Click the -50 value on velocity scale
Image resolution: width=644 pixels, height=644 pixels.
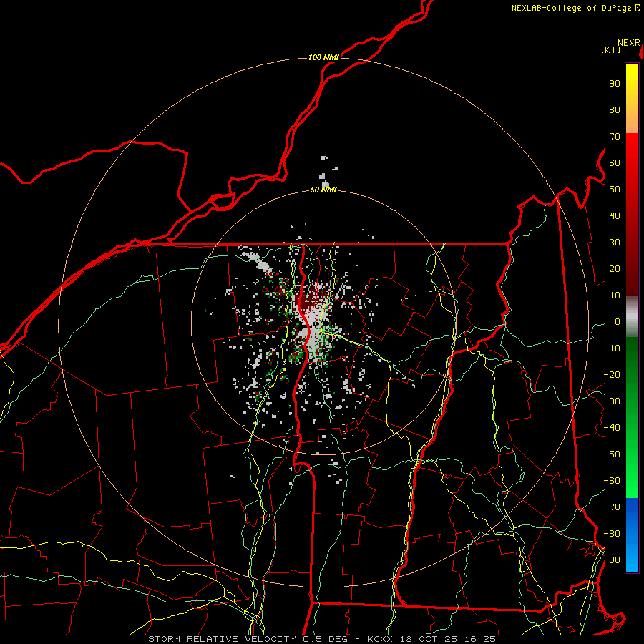(x=612, y=454)
